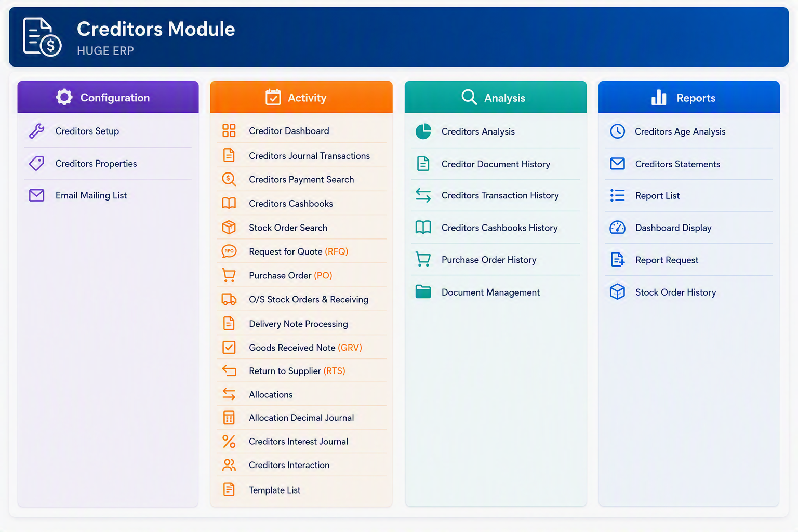Screen dimensions: 798x532
Task: Click the Creditors Module logo icon
Action: coord(42,37)
